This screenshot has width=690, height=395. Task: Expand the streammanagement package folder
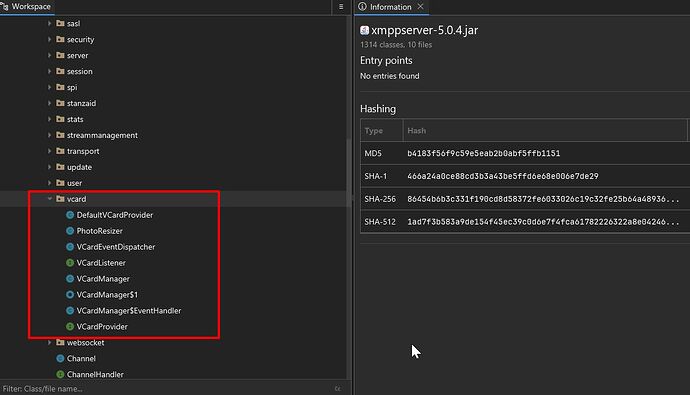click(49, 135)
